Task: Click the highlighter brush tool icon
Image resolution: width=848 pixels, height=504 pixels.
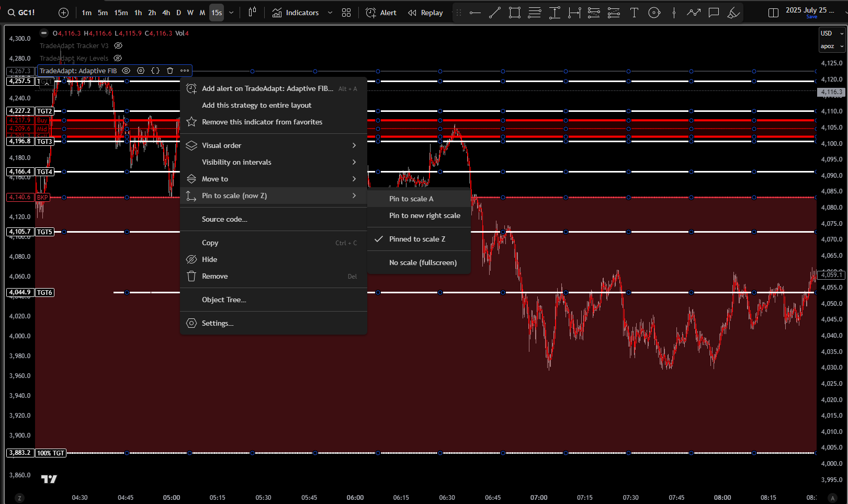Action: pyautogui.click(x=734, y=13)
